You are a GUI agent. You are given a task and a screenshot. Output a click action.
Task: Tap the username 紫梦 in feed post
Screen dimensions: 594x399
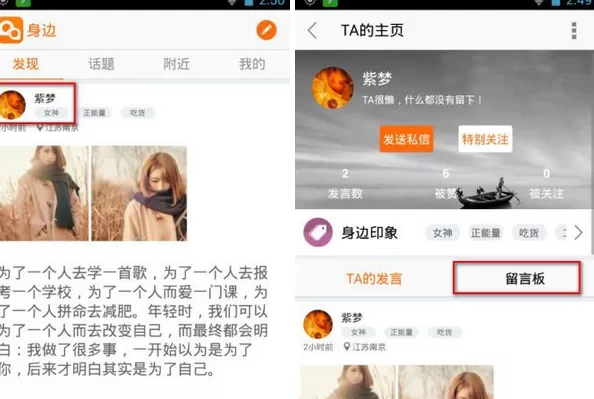tap(45, 98)
